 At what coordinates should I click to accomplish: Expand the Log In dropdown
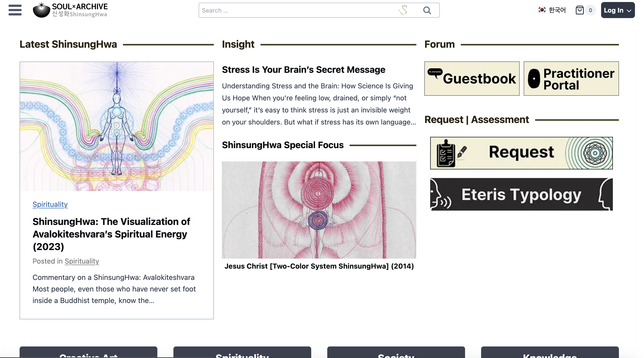point(618,10)
